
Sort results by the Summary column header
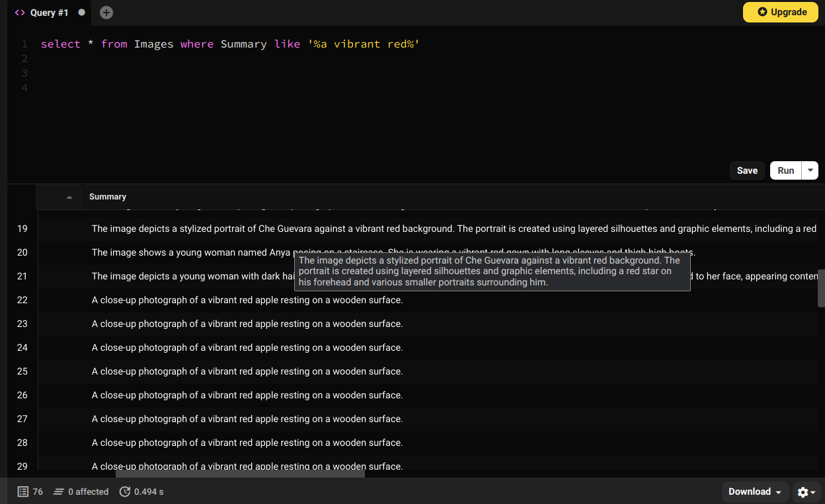pos(108,197)
